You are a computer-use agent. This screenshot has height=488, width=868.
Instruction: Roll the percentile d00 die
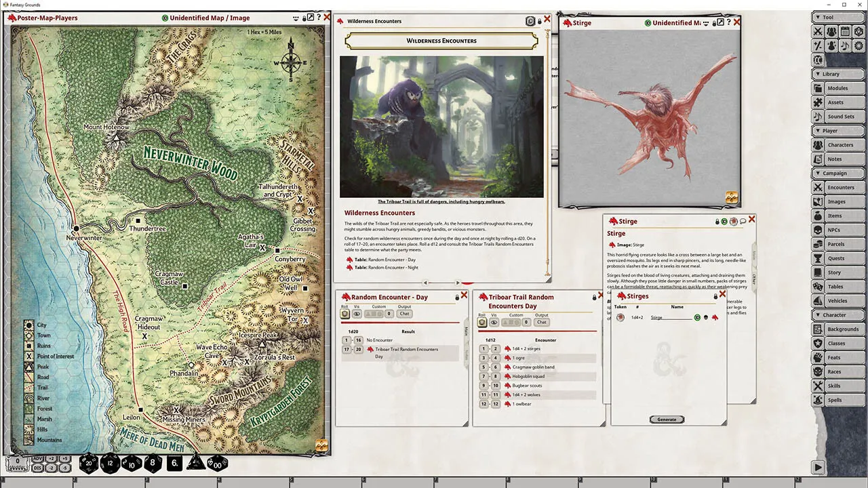(x=217, y=464)
